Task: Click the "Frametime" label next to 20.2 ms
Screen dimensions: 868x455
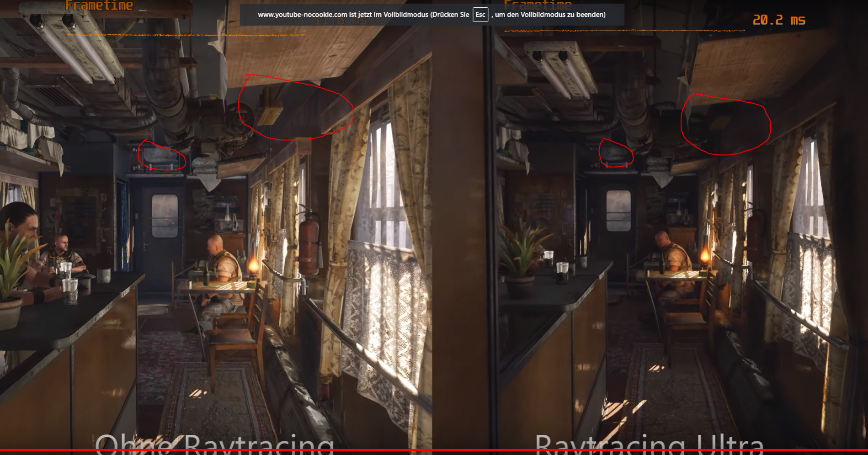Action: 538,5
